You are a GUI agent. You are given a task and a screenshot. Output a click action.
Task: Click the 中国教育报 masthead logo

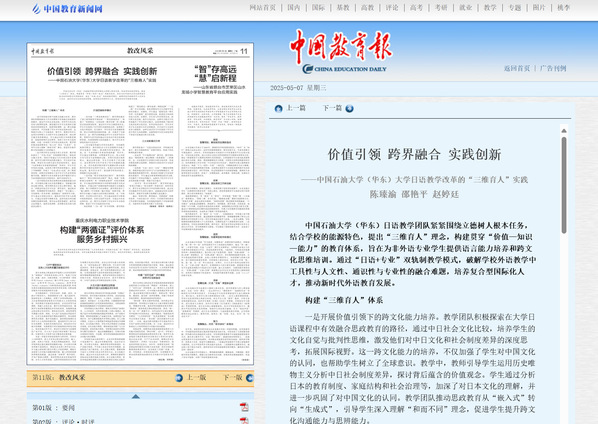coord(341,51)
